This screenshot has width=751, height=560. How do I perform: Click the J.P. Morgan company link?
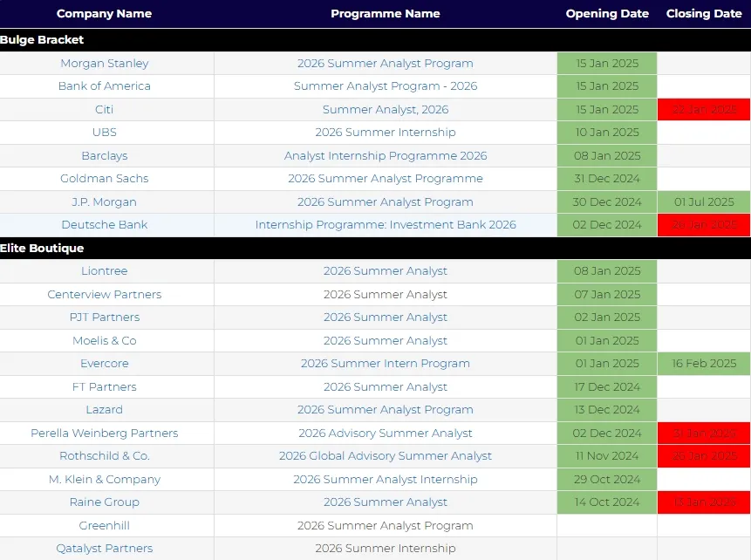point(105,202)
